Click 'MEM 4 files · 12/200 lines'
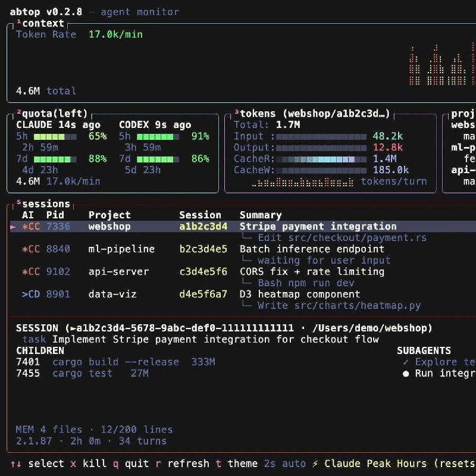This screenshot has height=476, width=476. (x=94, y=430)
